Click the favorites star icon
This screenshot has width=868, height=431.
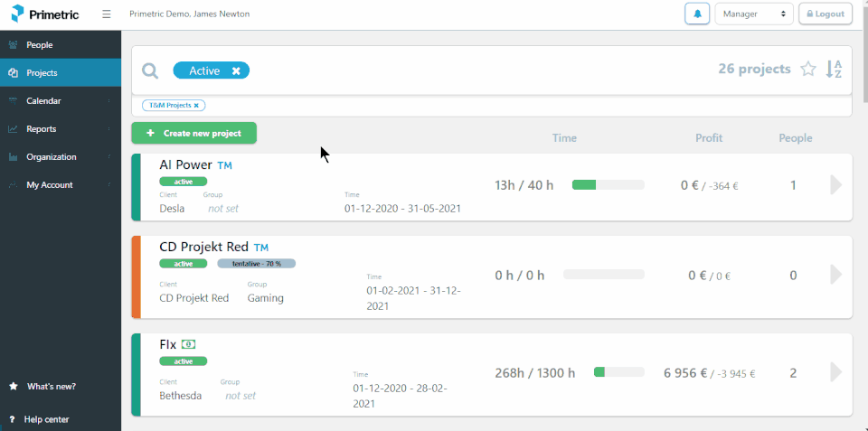point(808,70)
